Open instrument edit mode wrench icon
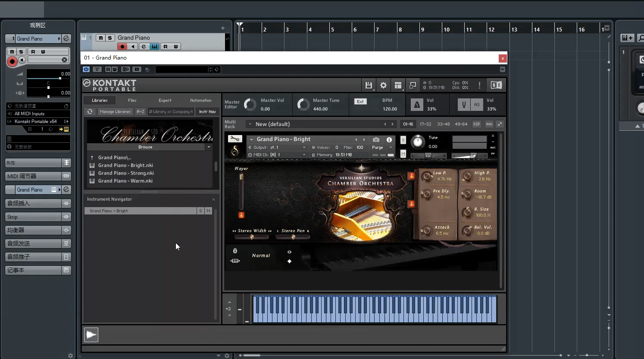This screenshot has height=359, width=644. click(234, 139)
